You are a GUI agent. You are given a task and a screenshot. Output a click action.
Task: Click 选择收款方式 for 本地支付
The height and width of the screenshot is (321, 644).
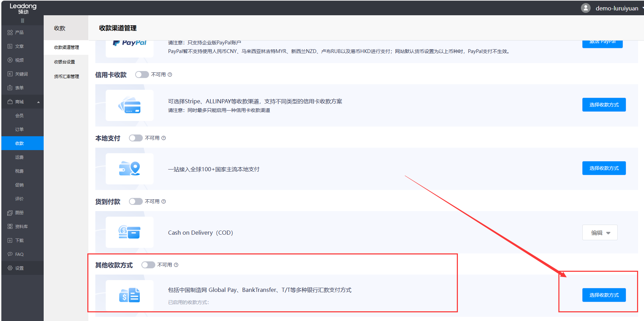pyautogui.click(x=604, y=168)
